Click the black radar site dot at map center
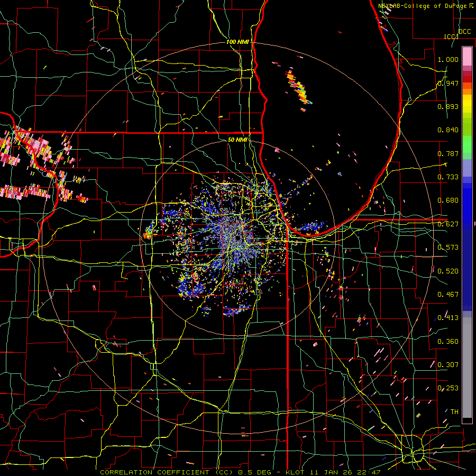 [237, 238]
